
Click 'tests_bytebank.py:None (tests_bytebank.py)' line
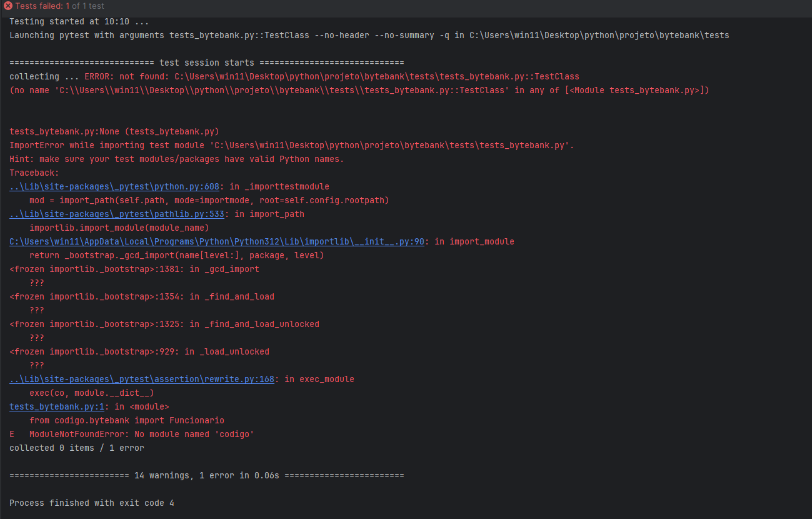coord(114,131)
